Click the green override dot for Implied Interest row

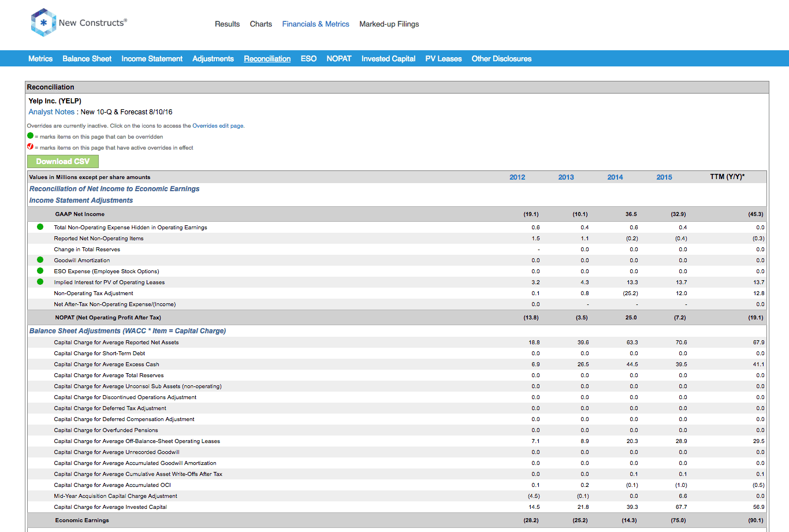pyautogui.click(x=40, y=282)
